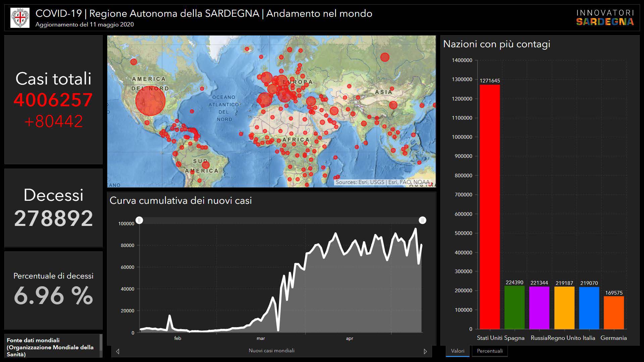
Task: Click the Esri map sources attribution
Action: point(382,182)
